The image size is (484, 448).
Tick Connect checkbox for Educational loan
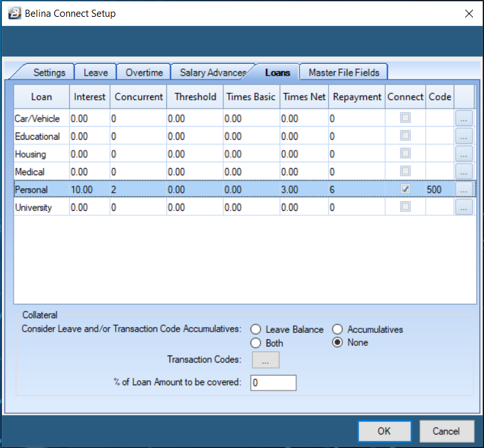pos(405,136)
